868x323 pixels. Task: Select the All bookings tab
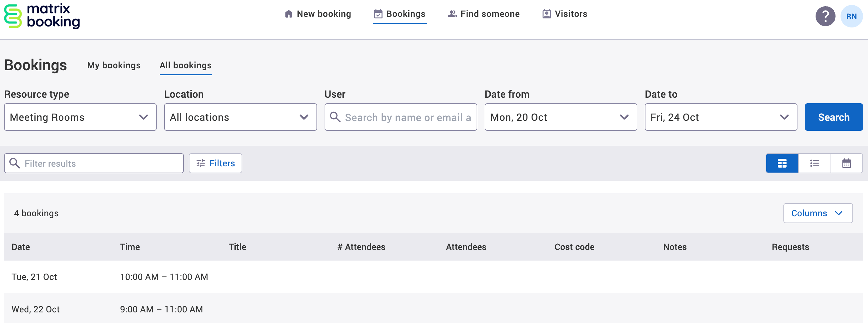click(185, 65)
